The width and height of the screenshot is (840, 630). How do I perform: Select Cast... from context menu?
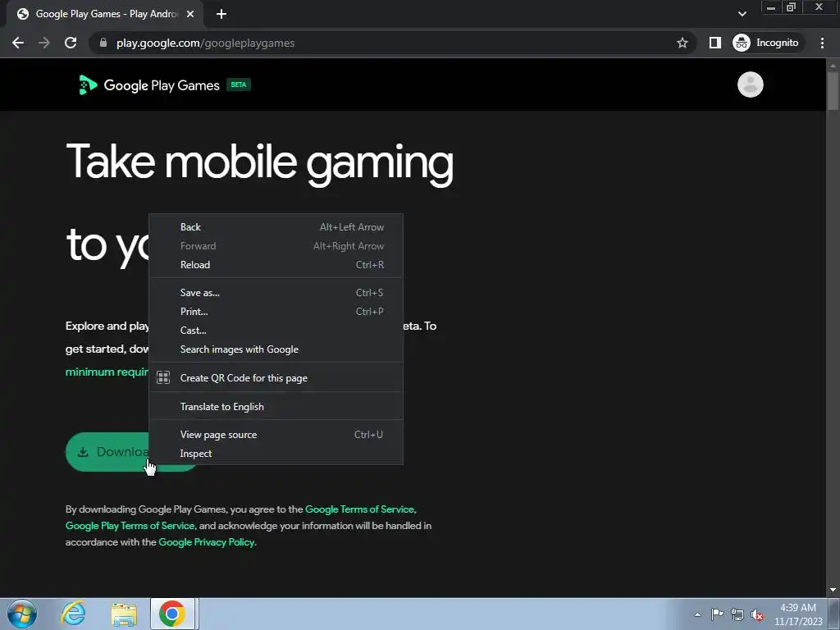pyautogui.click(x=276, y=331)
